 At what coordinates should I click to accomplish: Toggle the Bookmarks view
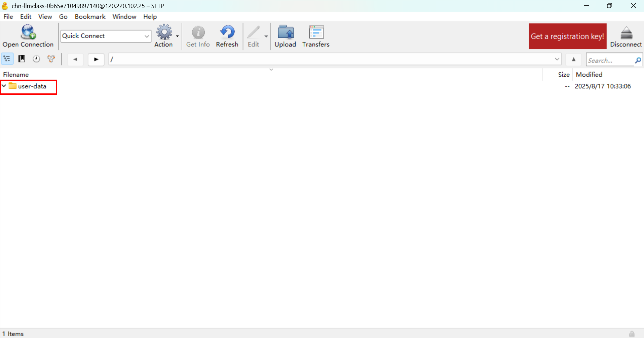click(22, 59)
